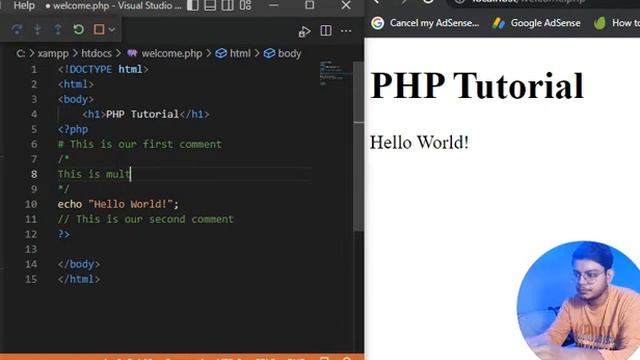Click the Google 'G' bookmark favicon
The width and height of the screenshot is (640, 360).
378,23
